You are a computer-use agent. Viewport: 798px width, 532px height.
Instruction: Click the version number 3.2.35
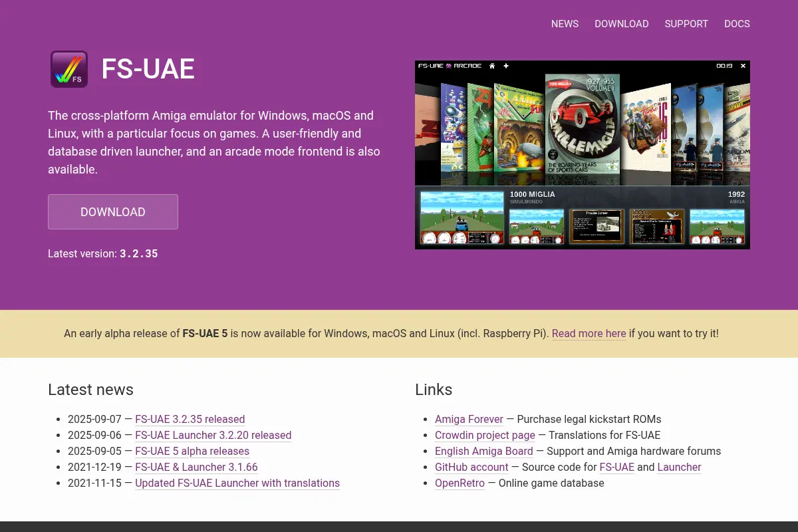139,254
